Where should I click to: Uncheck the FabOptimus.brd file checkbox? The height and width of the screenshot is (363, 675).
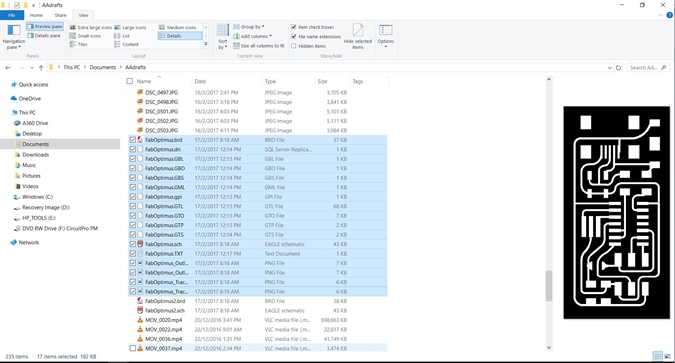(133, 140)
